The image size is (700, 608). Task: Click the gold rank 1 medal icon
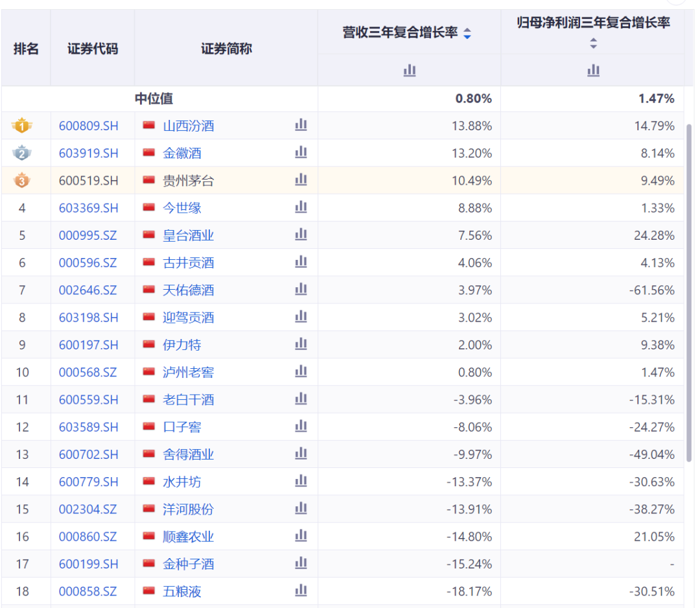pyautogui.click(x=22, y=126)
